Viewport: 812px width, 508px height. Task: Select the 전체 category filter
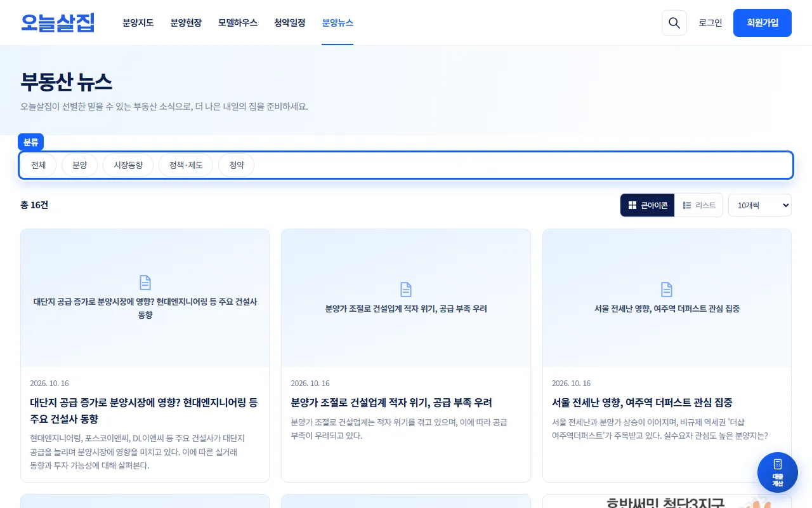pos(39,165)
